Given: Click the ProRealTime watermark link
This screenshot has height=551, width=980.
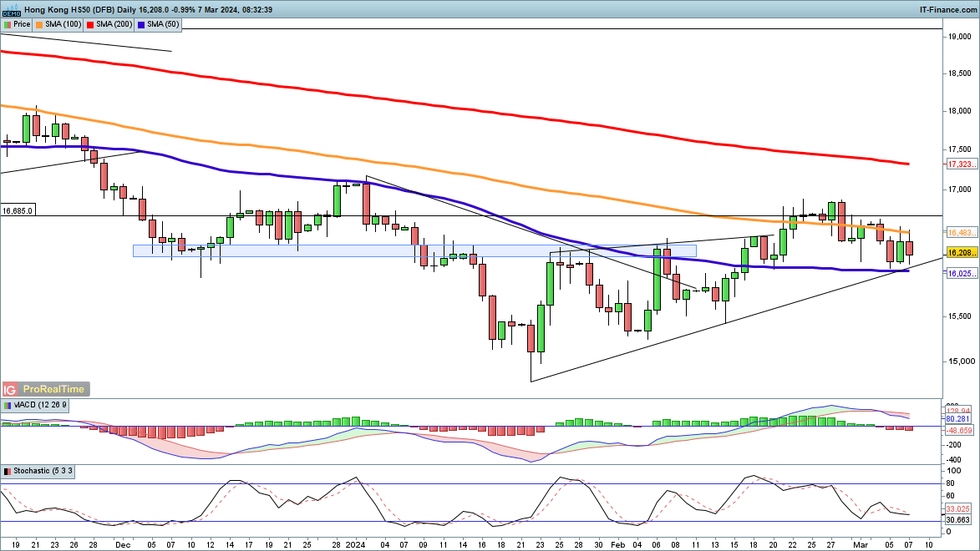Looking at the screenshot, I should click(x=54, y=390).
